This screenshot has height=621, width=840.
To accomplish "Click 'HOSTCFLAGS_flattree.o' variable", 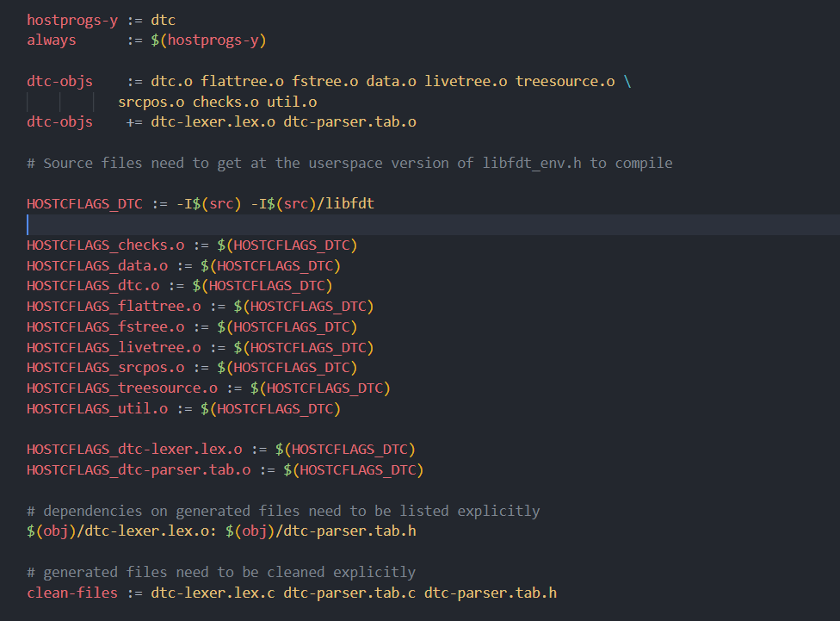I will pyautogui.click(x=114, y=307).
